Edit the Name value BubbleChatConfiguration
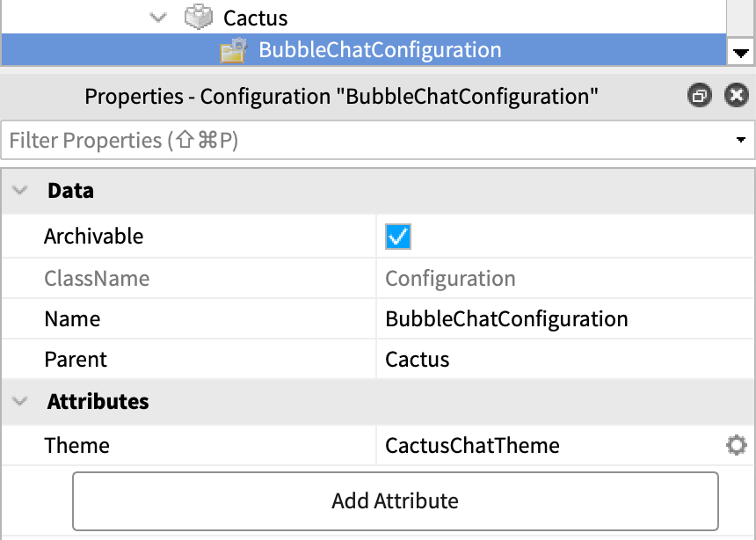 [x=506, y=319]
